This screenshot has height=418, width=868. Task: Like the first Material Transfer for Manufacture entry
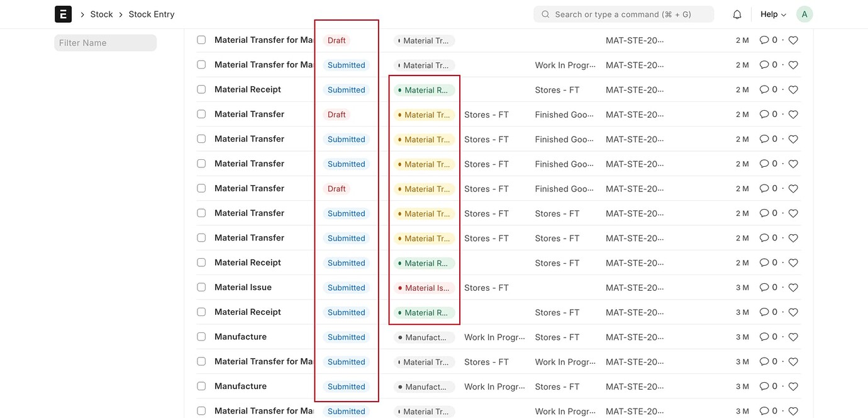pyautogui.click(x=793, y=40)
